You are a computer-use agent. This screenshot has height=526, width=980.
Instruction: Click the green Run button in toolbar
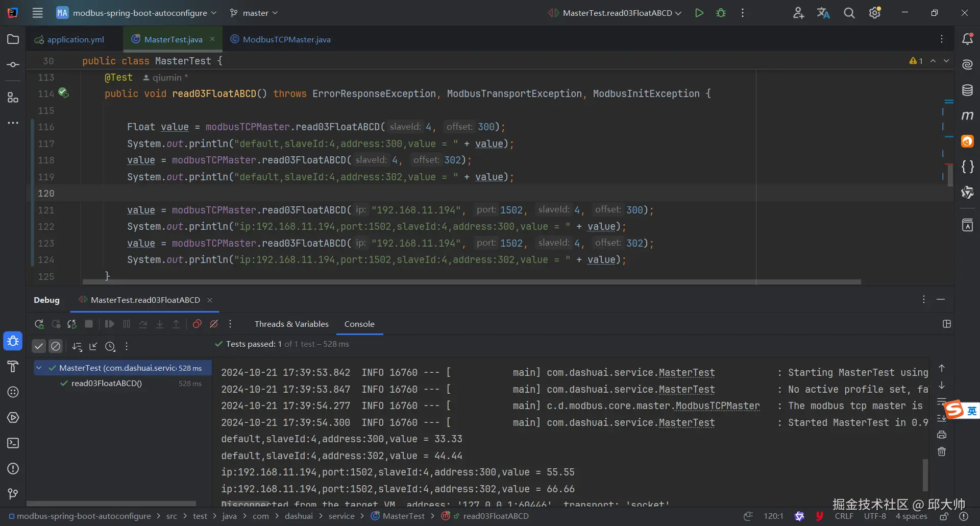point(699,13)
